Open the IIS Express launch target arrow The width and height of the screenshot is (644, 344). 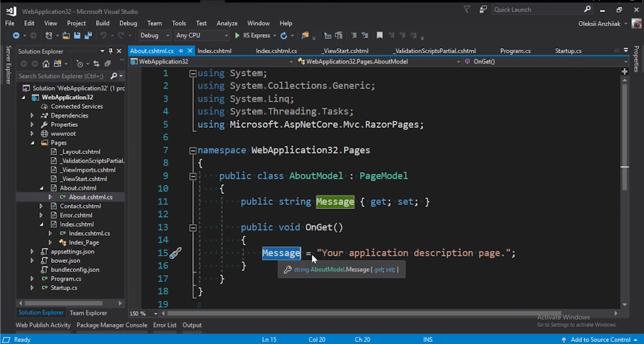point(275,36)
